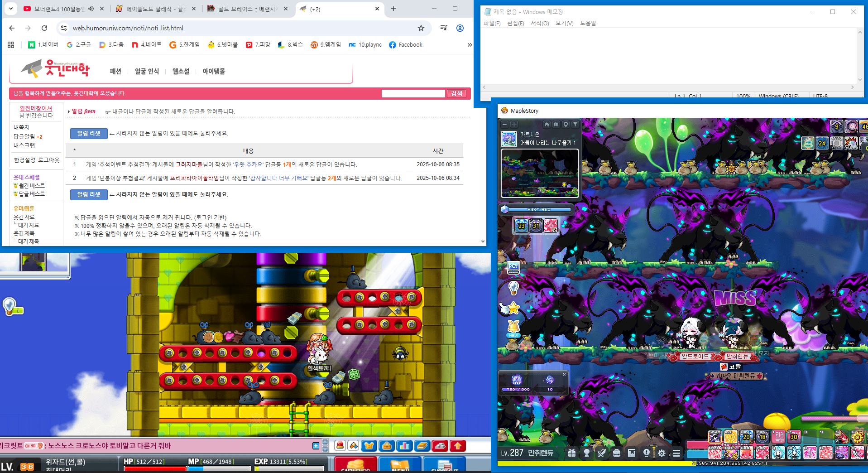Open the gift box event icon
The width and height of the screenshot is (868, 473).
click(x=572, y=453)
